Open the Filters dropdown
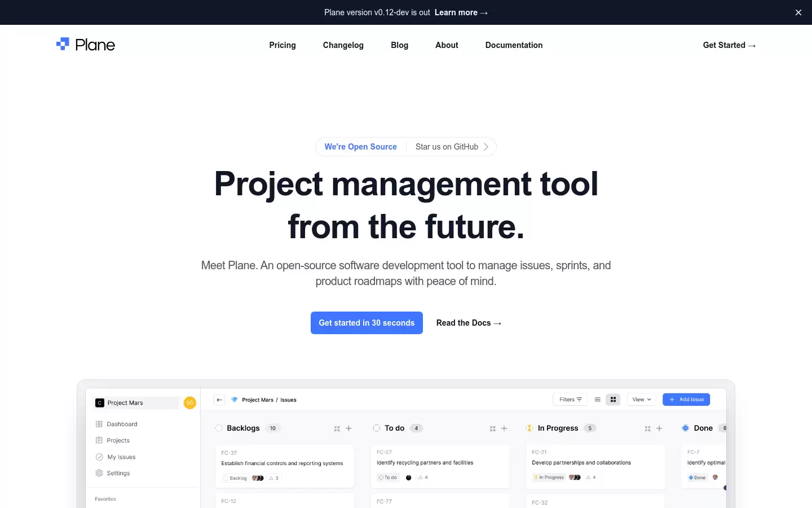The image size is (812, 508). [570, 400]
